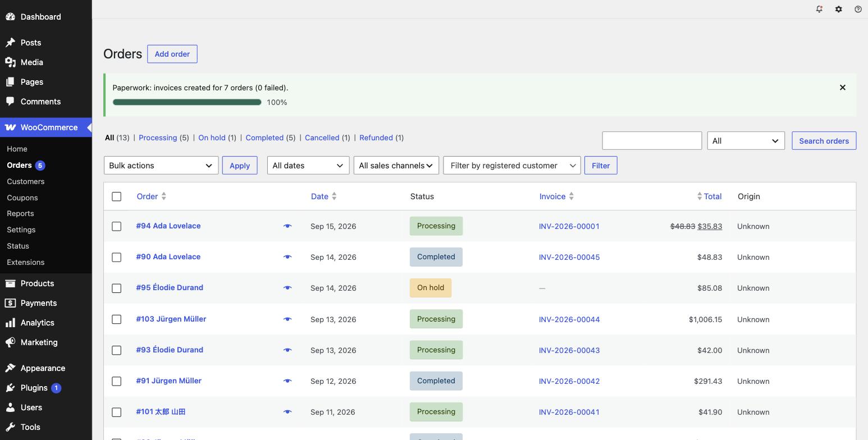Click the invoice progress bar at 100%
Screen dimensions: 868x440
coord(187,102)
